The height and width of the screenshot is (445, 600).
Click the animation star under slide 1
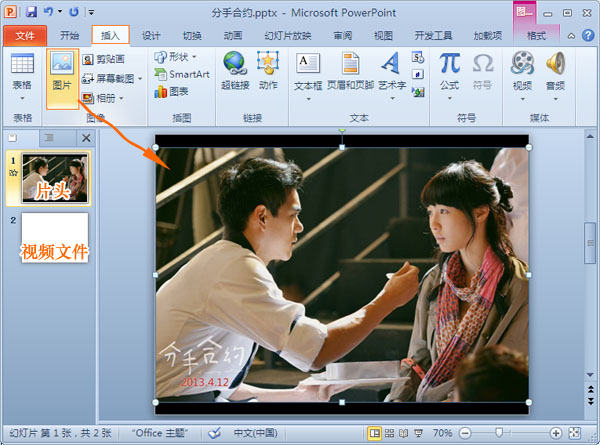pos(13,173)
